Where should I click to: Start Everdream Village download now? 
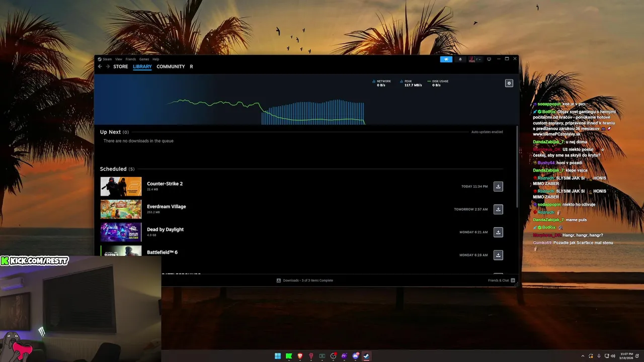coord(498,209)
